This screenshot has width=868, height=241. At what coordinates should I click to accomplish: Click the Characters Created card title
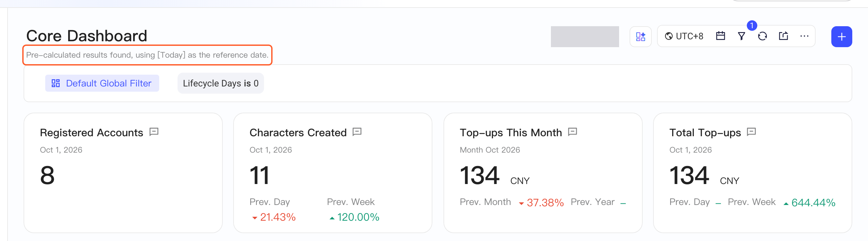point(298,133)
